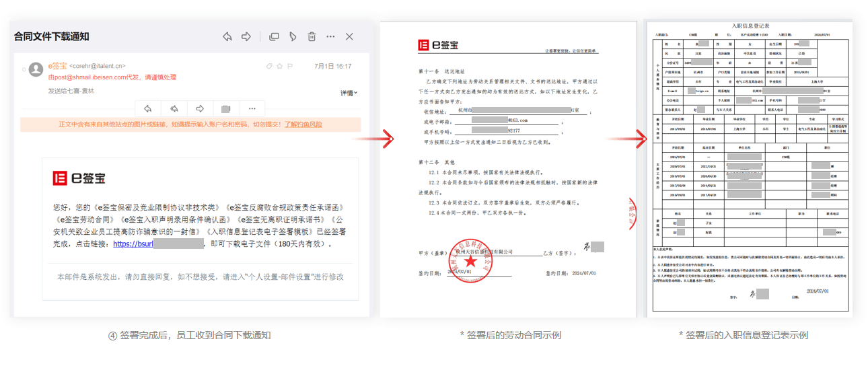
Task: Click the e签宝 sender avatar
Action: (x=36, y=69)
